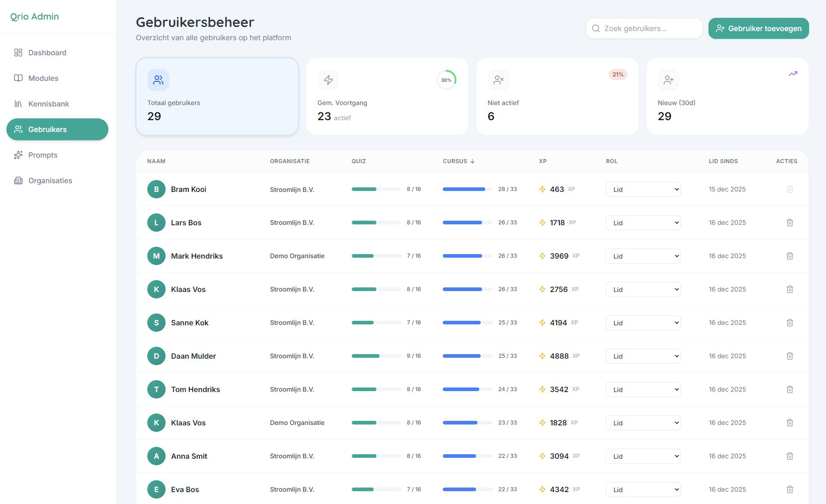Click inside the Zoek gebruikers search field
The width and height of the screenshot is (826, 504).
pyautogui.click(x=644, y=28)
